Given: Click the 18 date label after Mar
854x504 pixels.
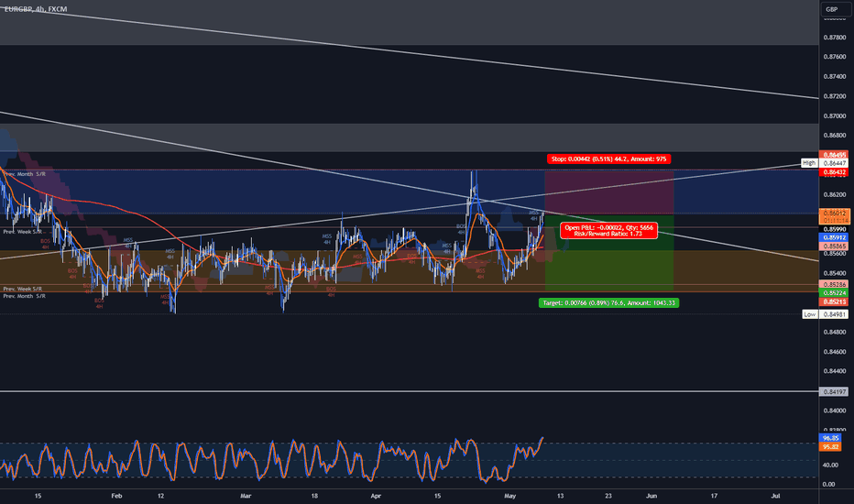Looking at the screenshot, I should tap(314, 496).
